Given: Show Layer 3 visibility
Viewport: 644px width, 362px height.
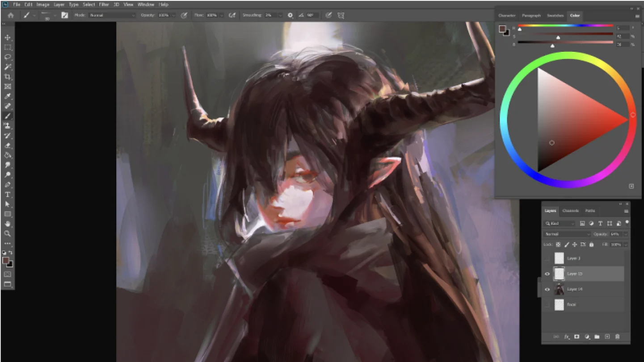Looking at the screenshot, I should 547,258.
